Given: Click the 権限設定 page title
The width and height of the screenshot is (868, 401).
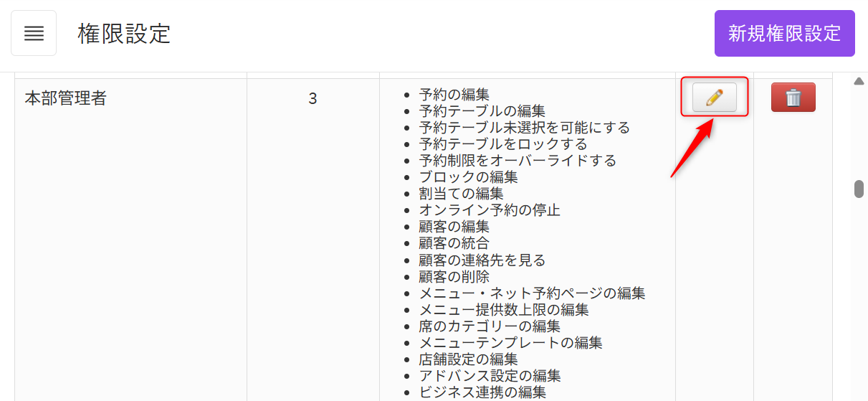Looking at the screenshot, I should (x=125, y=34).
